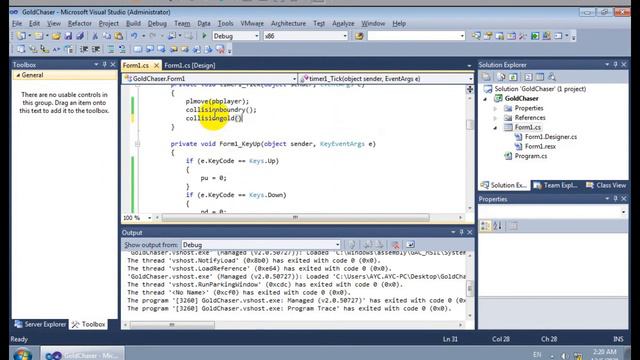The height and width of the screenshot is (360, 640).
Task: Click the code editor horizontal scrollbar
Action: click(295, 218)
